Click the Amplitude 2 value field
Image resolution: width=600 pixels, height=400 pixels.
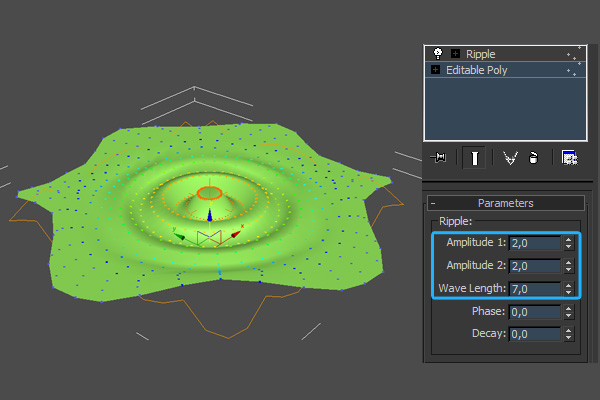[x=535, y=266]
